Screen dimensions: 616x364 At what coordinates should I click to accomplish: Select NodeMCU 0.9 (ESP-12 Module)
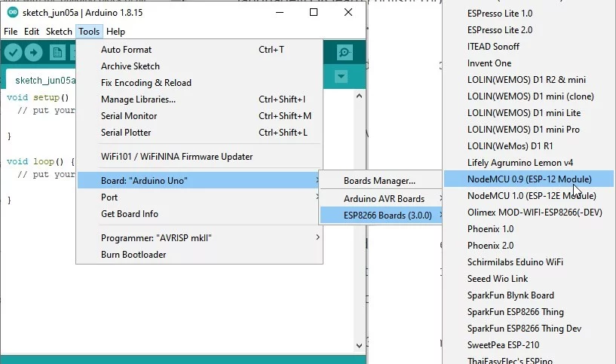tap(529, 179)
